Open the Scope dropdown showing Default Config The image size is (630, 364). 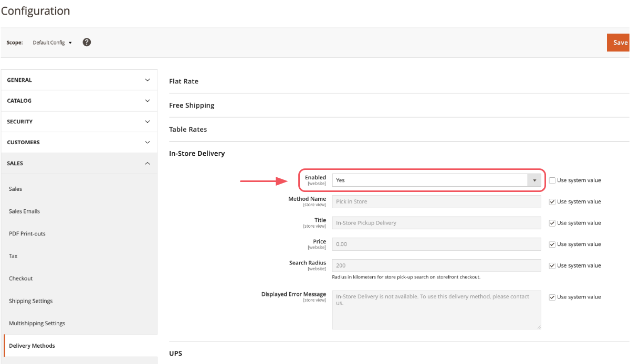click(52, 42)
